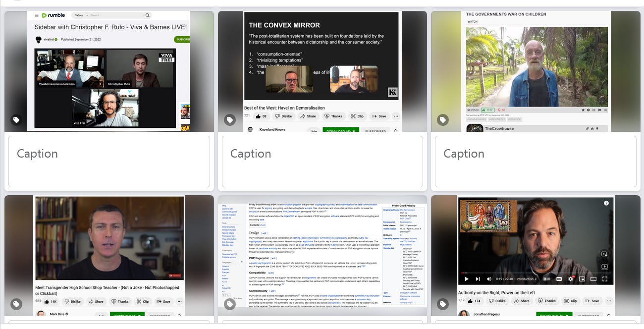
Task: Like the Authority on the Right video (174)
Action: 475,301
